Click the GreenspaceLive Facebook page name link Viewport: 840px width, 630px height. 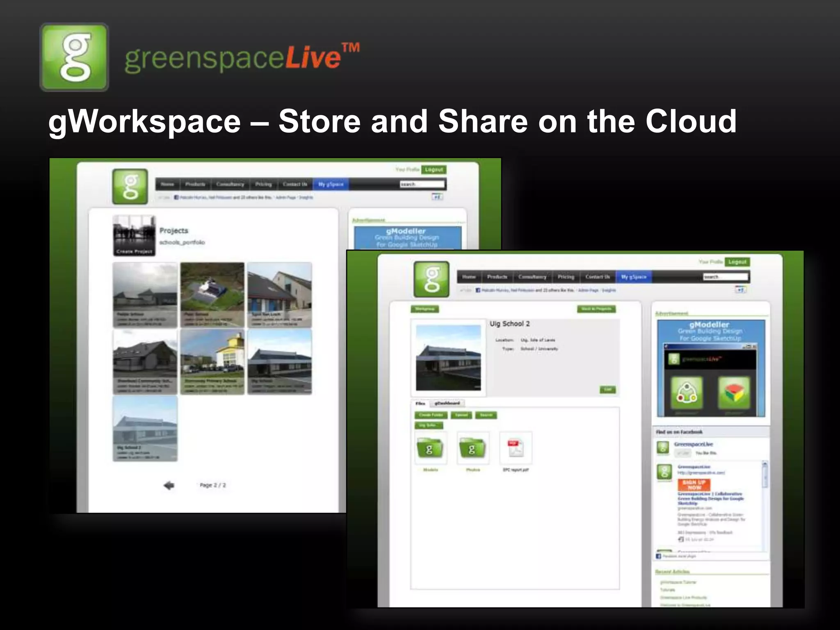pyautogui.click(x=694, y=444)
